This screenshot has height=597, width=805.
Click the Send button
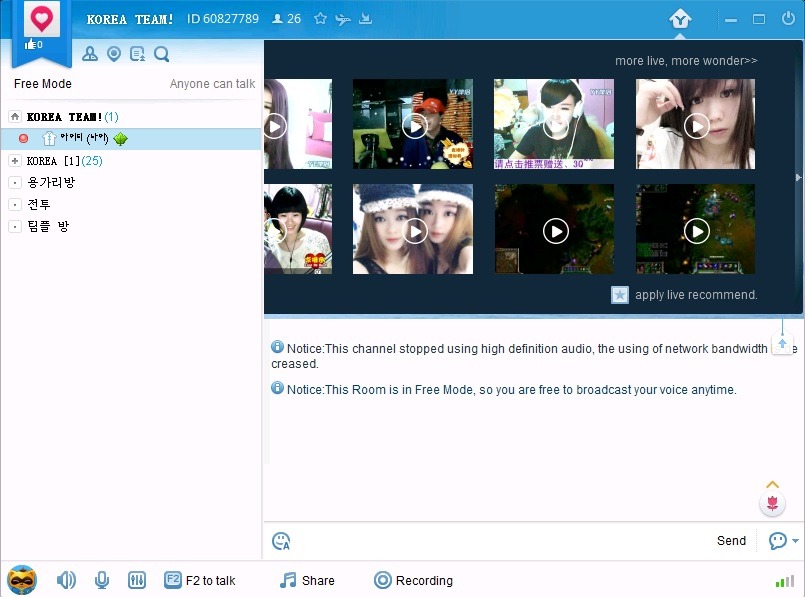point(731,541)
